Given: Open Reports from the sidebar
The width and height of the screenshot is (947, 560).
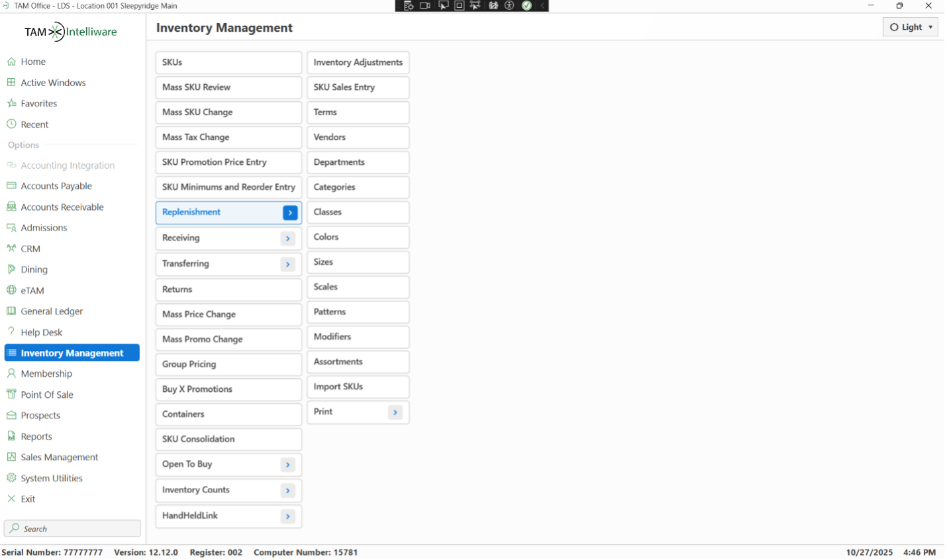Looking at the screenshot, I should click(72, 437).
